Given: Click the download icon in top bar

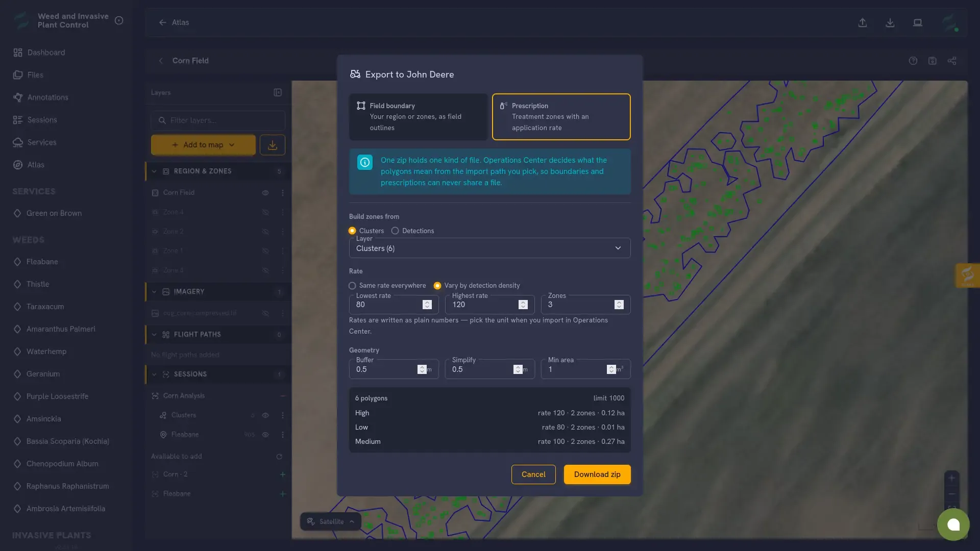Looking at the screenshot, I should point(890,22).
